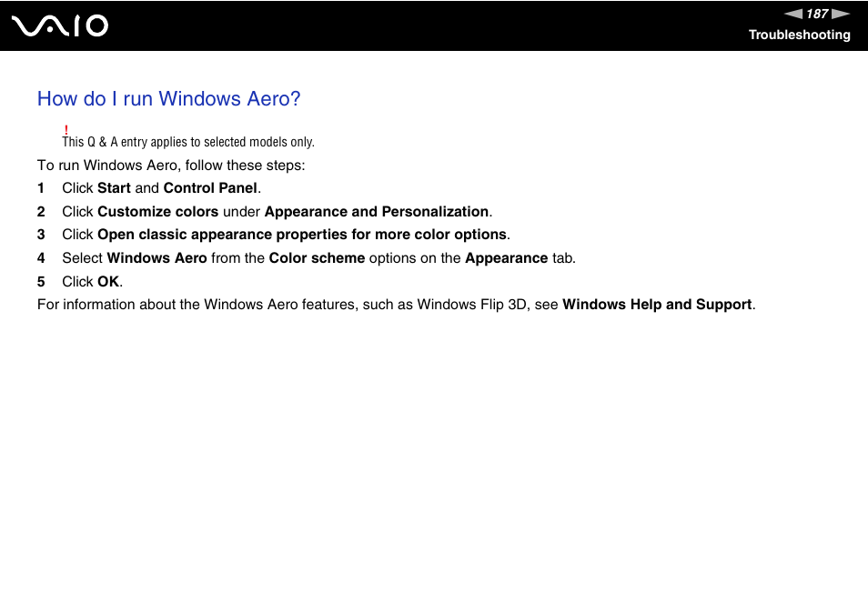Select the Appearance tab reference
Viewport: 868px width, 613px height.
click(506, 257)
